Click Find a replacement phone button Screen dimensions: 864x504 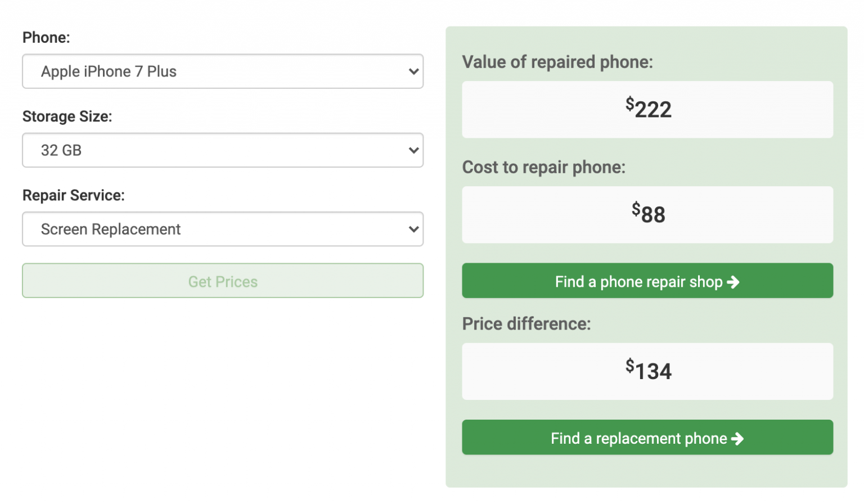647,437
